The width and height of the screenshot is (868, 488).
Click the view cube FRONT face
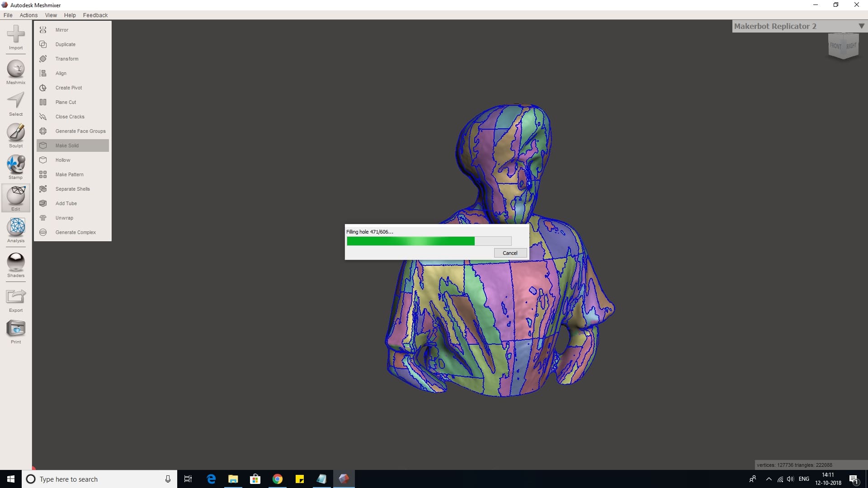pos(835,46)
